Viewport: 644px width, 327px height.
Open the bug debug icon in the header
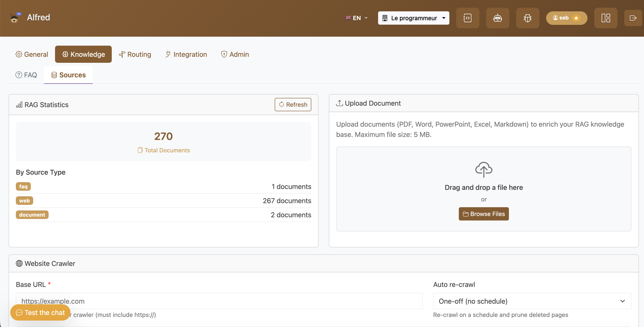point(528,18)
